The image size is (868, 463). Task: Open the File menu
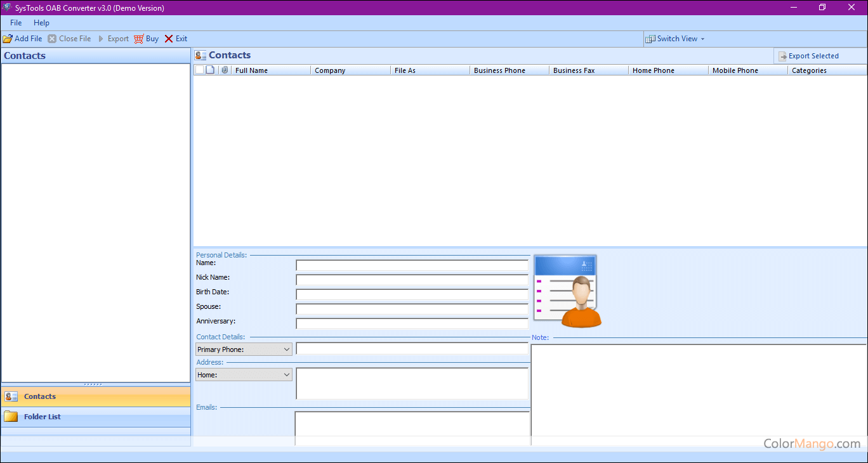pos(16,23)
